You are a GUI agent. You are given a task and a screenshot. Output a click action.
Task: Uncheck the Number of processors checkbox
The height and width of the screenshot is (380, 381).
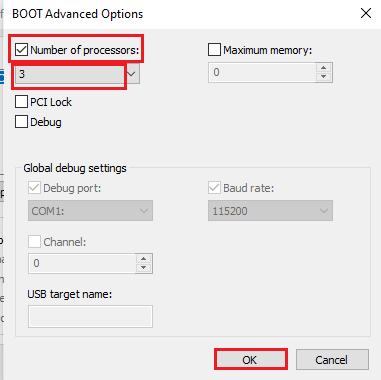point(21,50)
